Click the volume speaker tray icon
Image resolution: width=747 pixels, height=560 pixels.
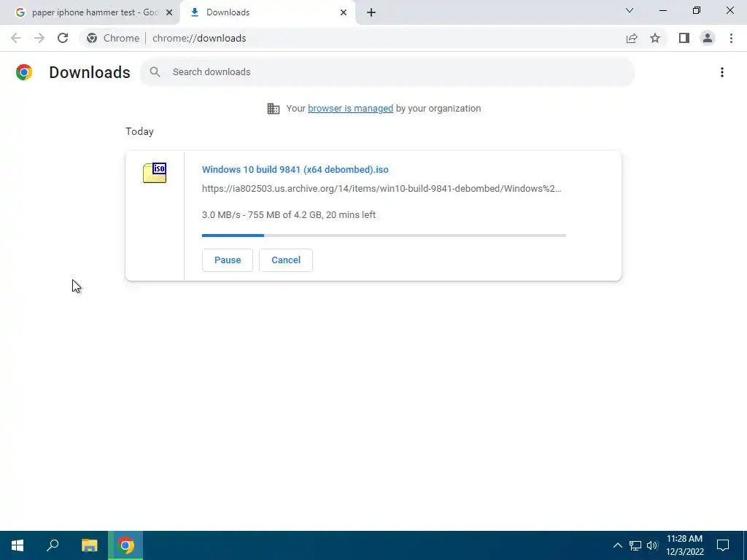click(652, 545)
